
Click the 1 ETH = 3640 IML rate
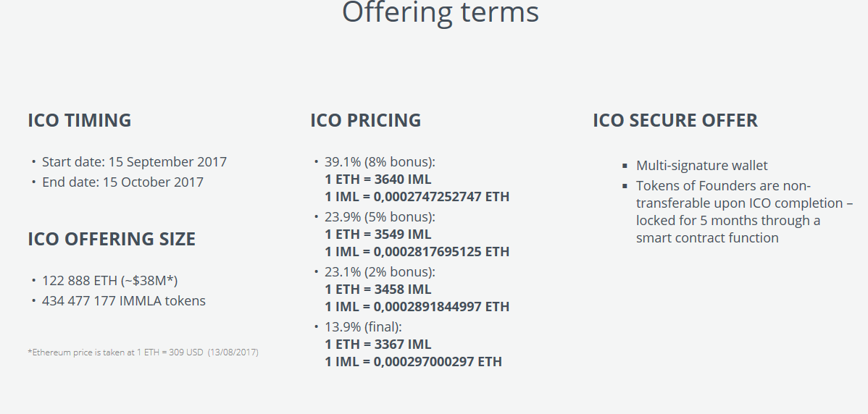(377, 179)
